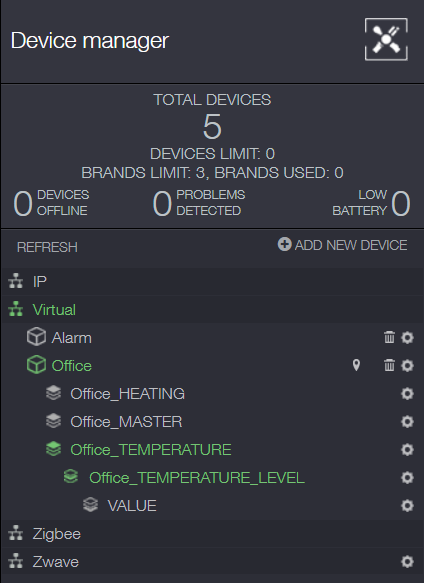Open the tools icon beside Device manager
The height and width of the screenshot is (583, 424).
386,39
